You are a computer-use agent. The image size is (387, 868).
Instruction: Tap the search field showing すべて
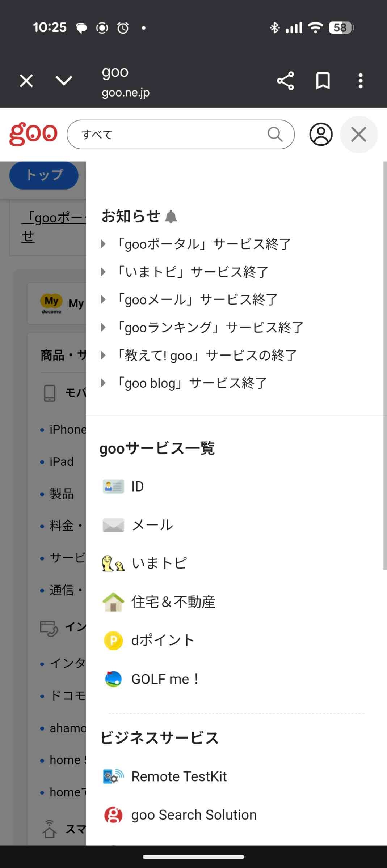tap(170, 135)
